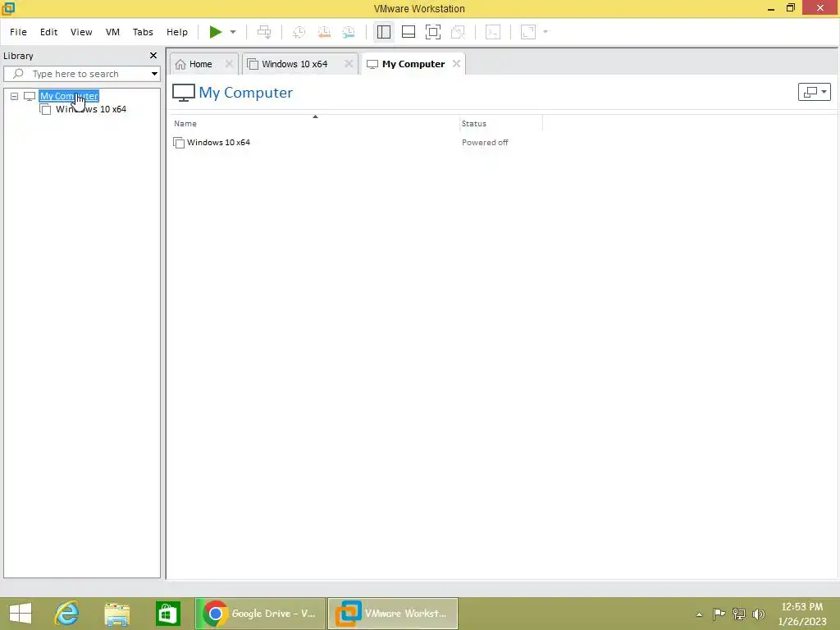840x630 pixels.
Task: Select the My Computer tab
Action: pyautogui.click(x=413, y=64)
